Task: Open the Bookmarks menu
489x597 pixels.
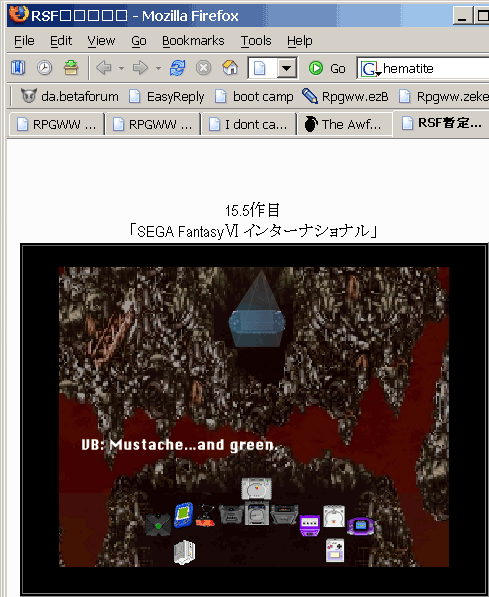Action: click(x=193, y=40)
